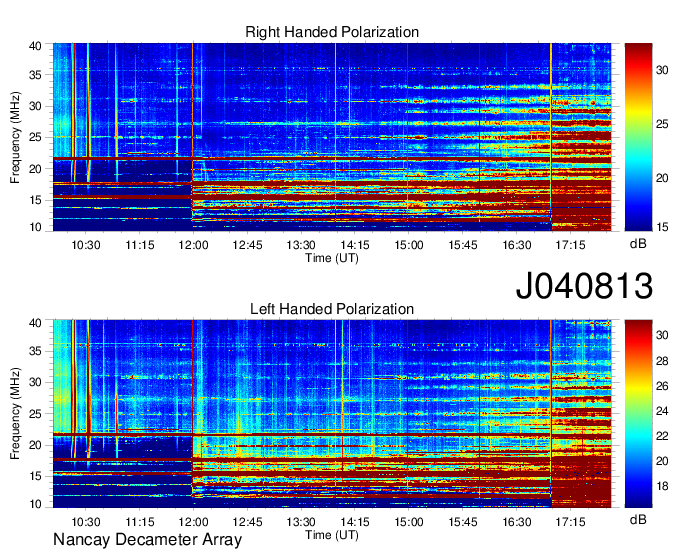Select the 'Right Handed Polarization' title
This screenshot has height=552, width=680.
pyautogui.click(x=332, y=32)
